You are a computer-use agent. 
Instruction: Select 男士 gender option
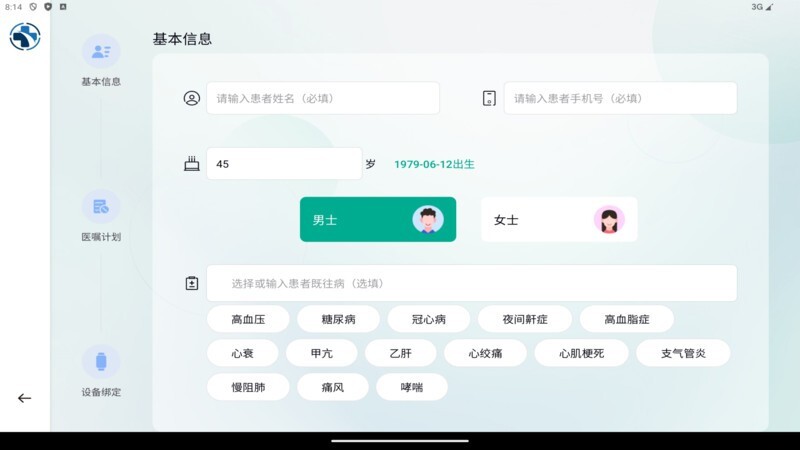(377, 220)
